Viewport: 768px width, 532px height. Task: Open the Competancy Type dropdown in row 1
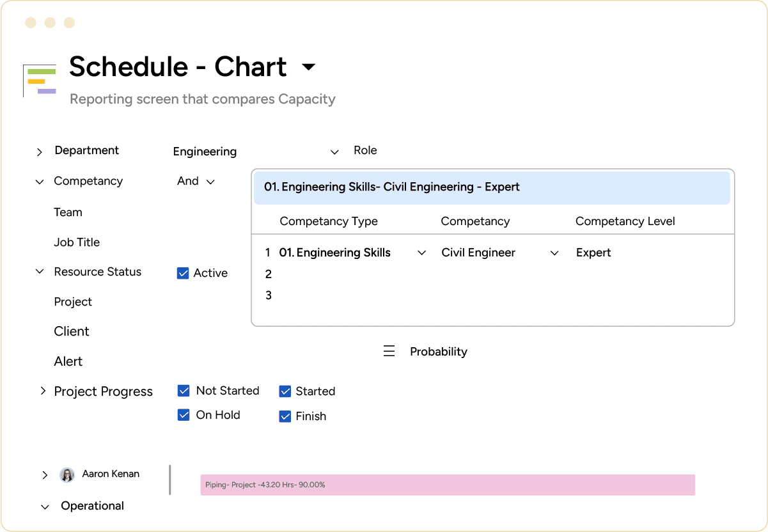coord(421,253)
